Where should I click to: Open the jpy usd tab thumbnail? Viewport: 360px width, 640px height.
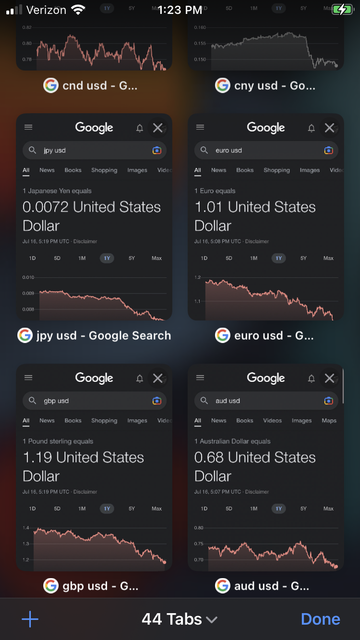94,217
